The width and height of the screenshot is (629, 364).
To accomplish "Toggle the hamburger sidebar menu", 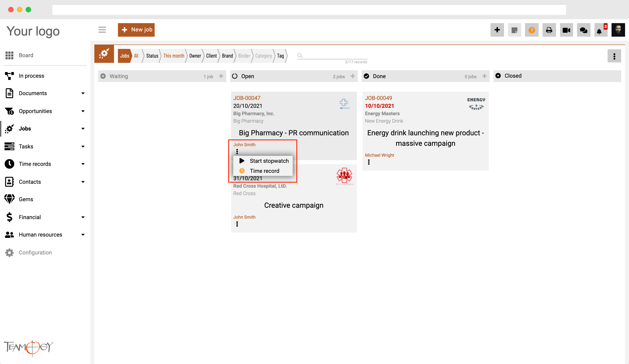I will coord(102,30).
